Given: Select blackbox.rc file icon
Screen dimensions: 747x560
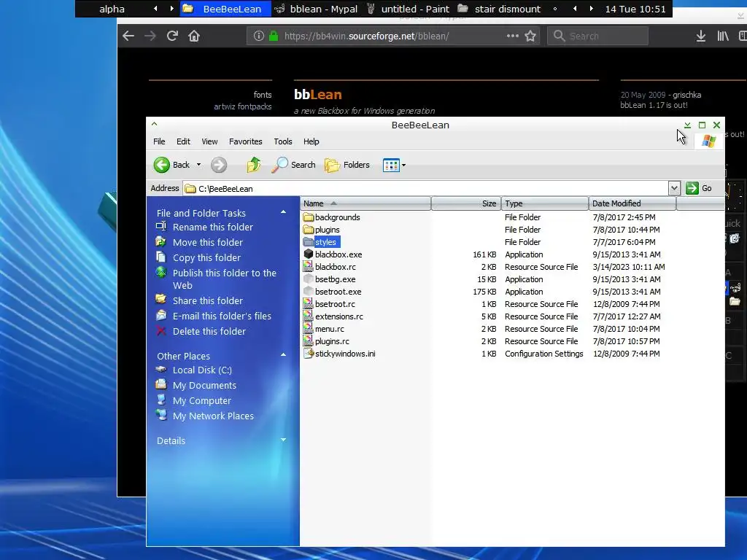Looking at the screenshot, I should click(x=309, y=267).
